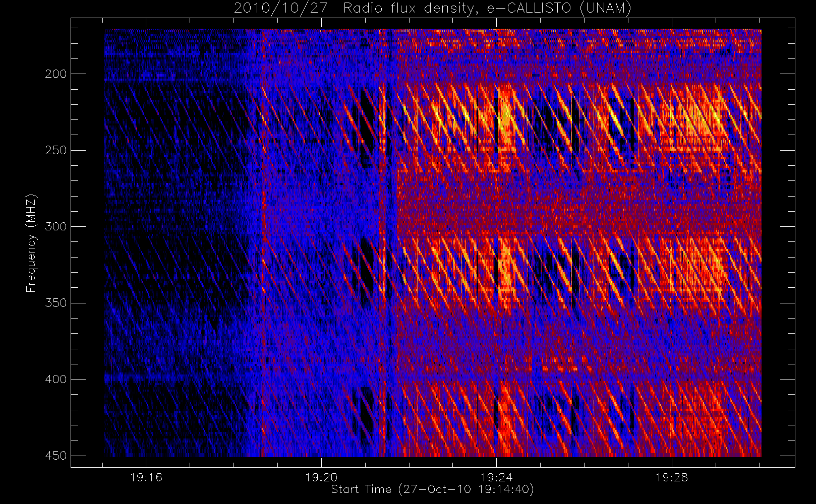Click the 19:28 time tick label
The width and height of the screenshot is (816, 504).
point(672,477)
